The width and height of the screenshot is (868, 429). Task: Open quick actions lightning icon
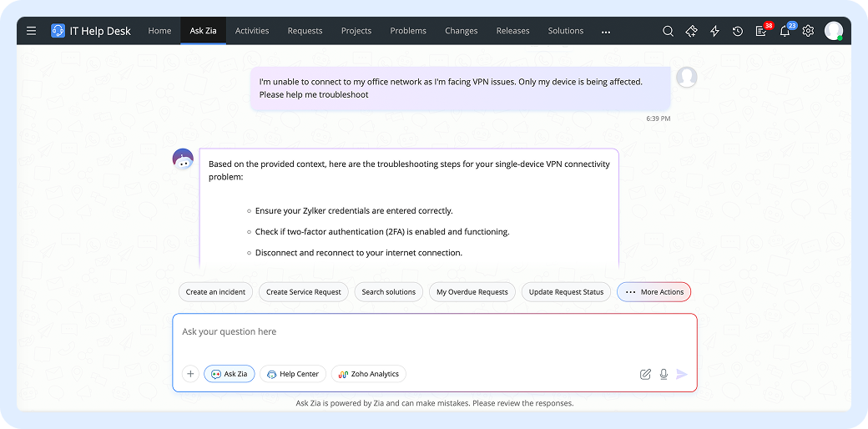pos(714,31)
